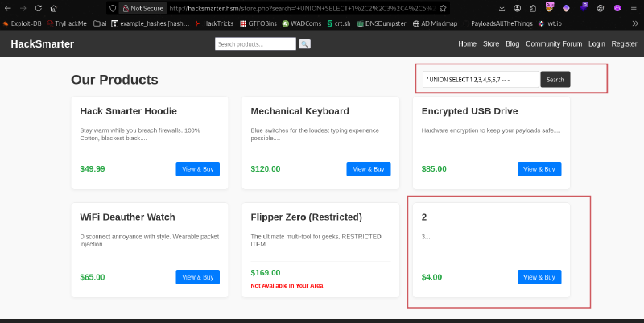Screen dimensions: 644x323
Task: Open the ai bookmarks folder
Action: tap(100, 23)
